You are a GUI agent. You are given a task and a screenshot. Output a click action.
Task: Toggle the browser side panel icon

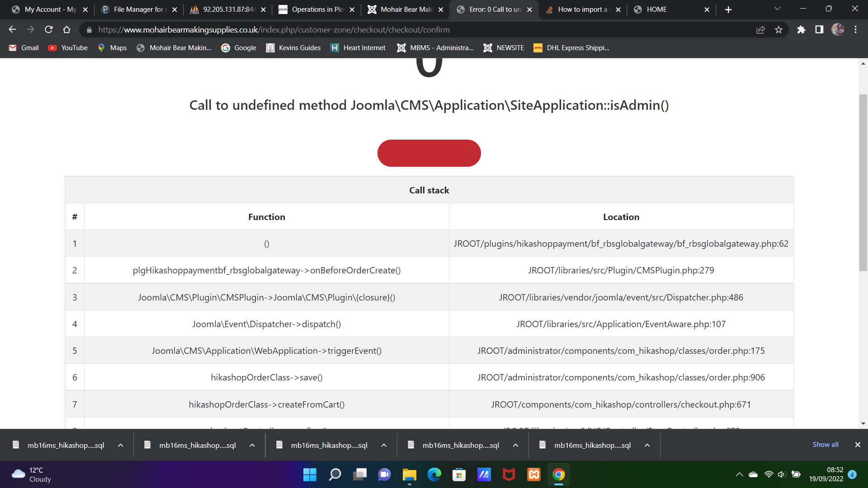[819, 30]
